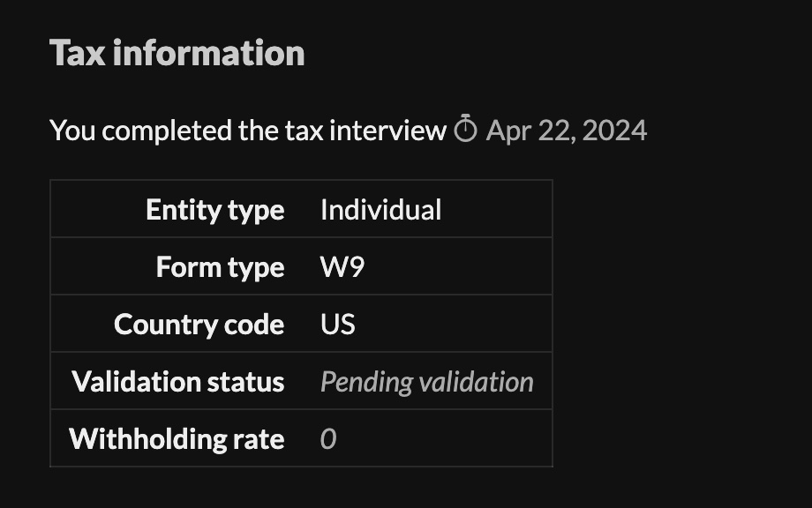The image size is (812, 508).
Task: Select the Pending validation status text
Action: point(426,382)
